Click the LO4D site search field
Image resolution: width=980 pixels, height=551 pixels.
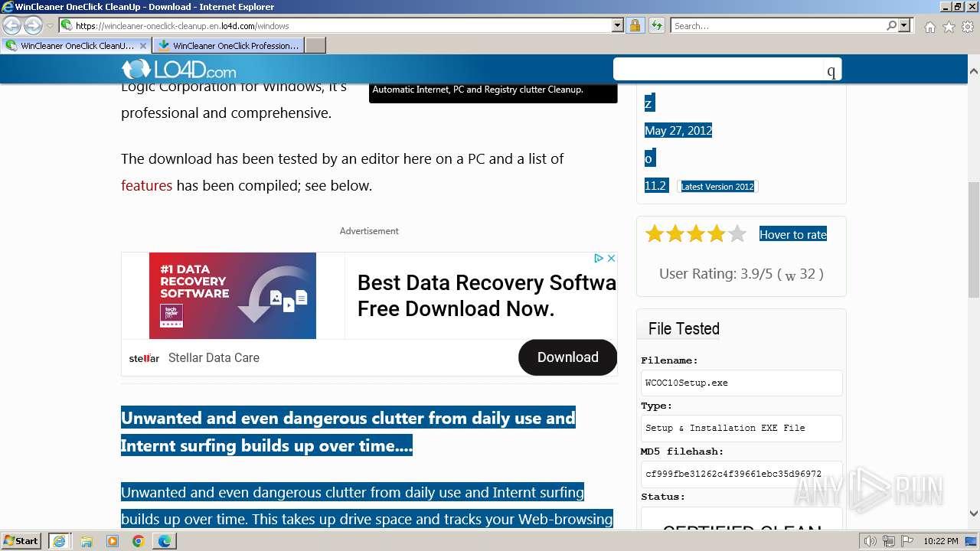[718, 70]
